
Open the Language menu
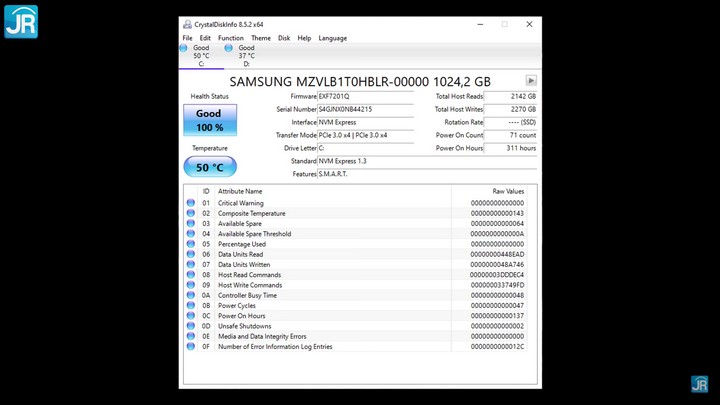[332, 38]
